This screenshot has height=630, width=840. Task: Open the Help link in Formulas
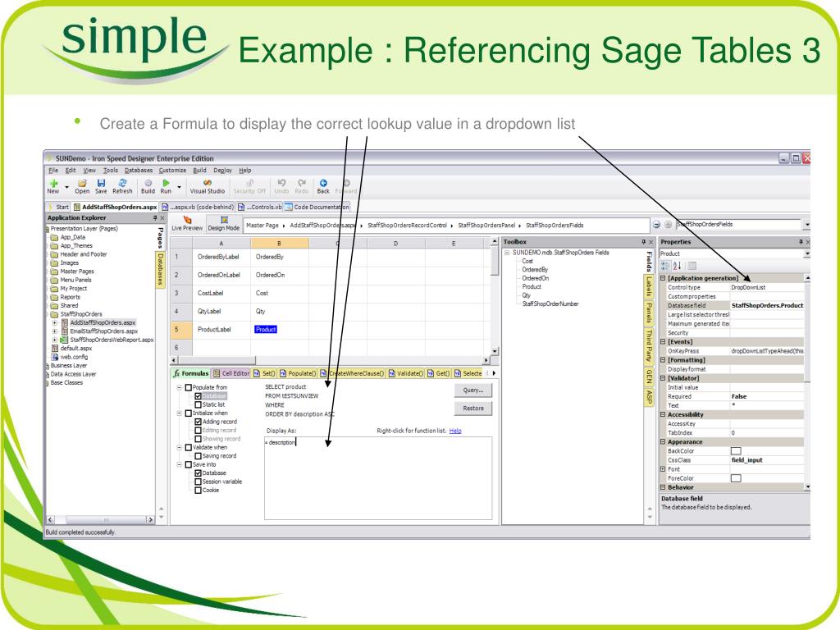[455, 431]
